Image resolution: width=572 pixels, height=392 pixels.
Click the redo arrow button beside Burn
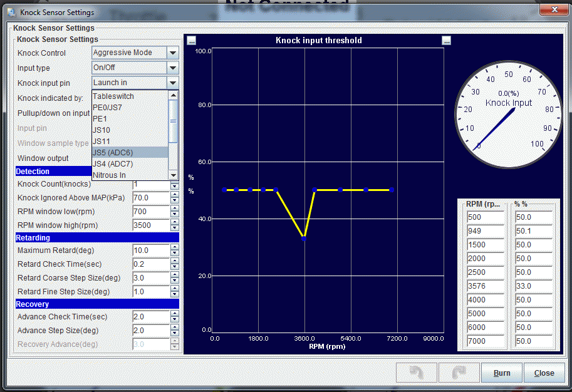[459, 373]
